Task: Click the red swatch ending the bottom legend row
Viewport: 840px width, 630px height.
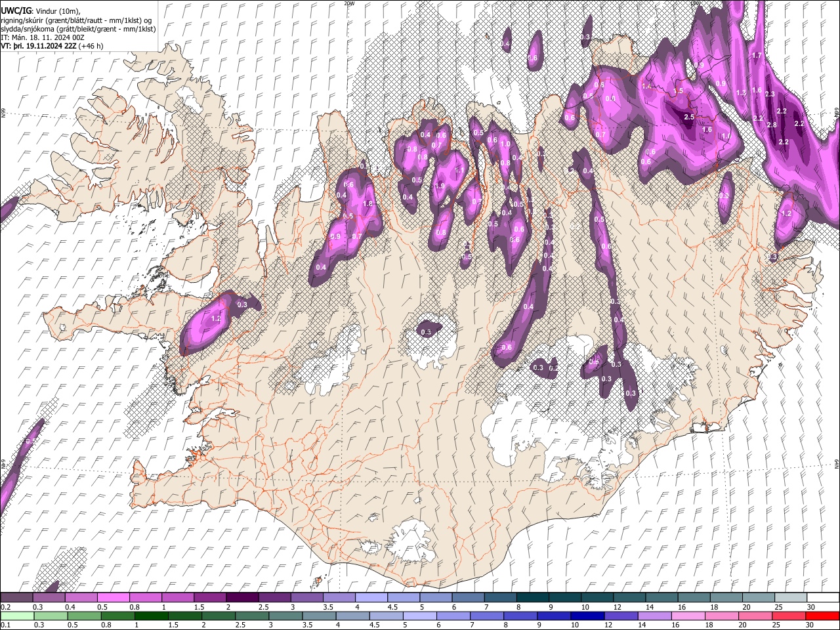Action: coord(822,616)
